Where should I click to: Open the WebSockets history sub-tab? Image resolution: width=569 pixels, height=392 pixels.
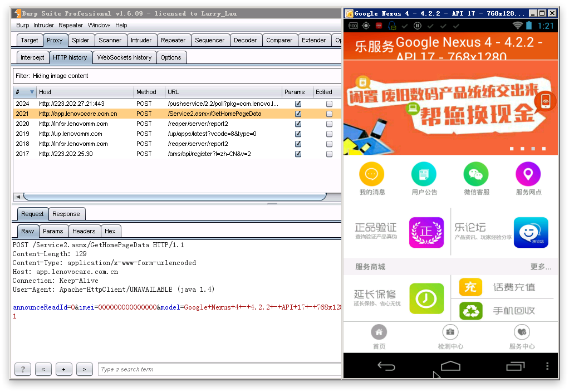(x=125, y=57)
